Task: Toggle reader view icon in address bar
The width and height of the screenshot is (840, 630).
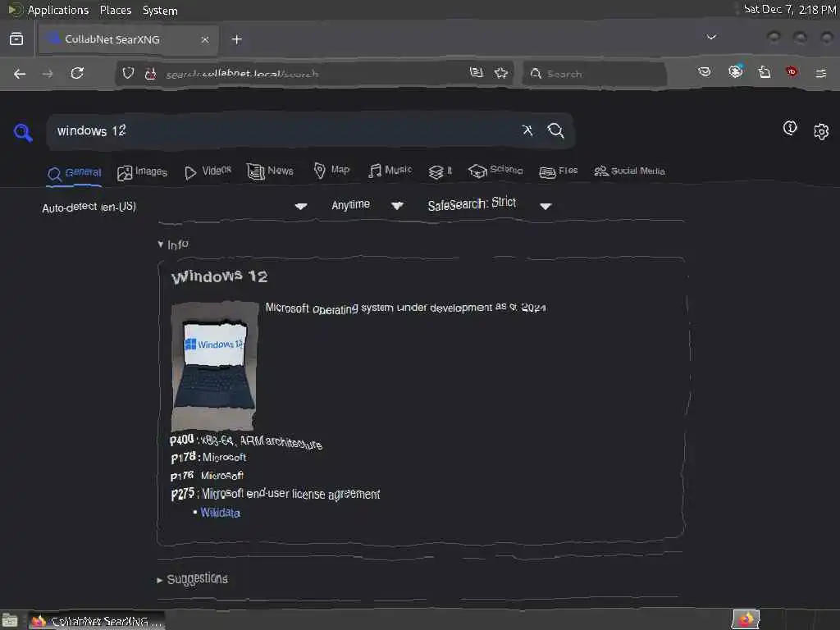Action: pos(477,72)
